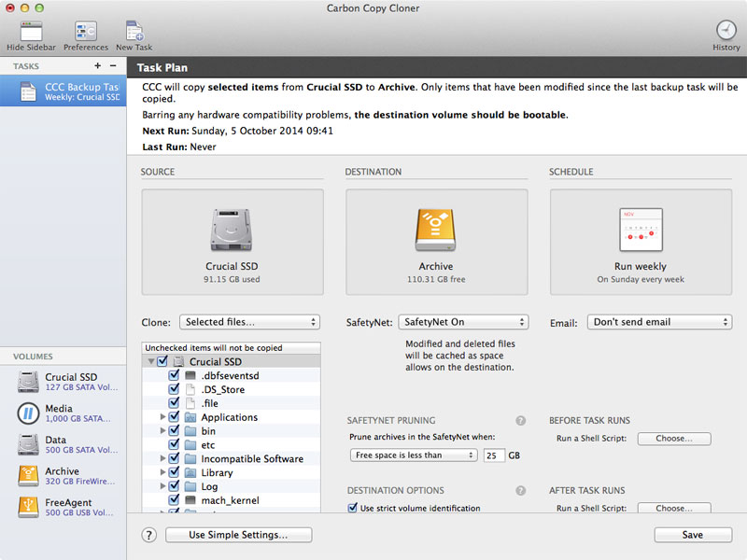747x560 pixels.
Task: Uncheck the Applications folder in the file list
Action: tap(174, 417)
